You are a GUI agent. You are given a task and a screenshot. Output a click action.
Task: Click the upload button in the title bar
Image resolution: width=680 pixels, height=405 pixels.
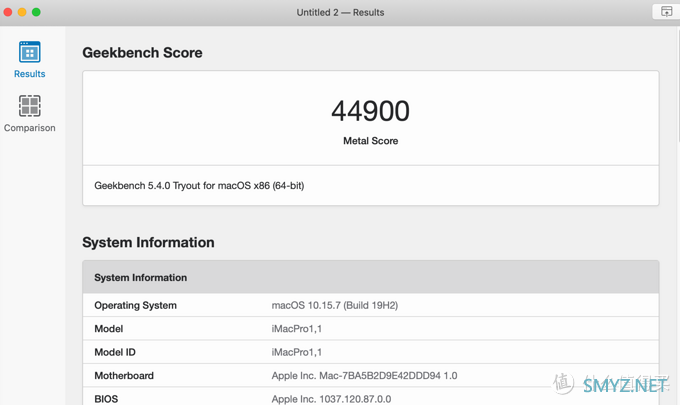pos(666,12)
